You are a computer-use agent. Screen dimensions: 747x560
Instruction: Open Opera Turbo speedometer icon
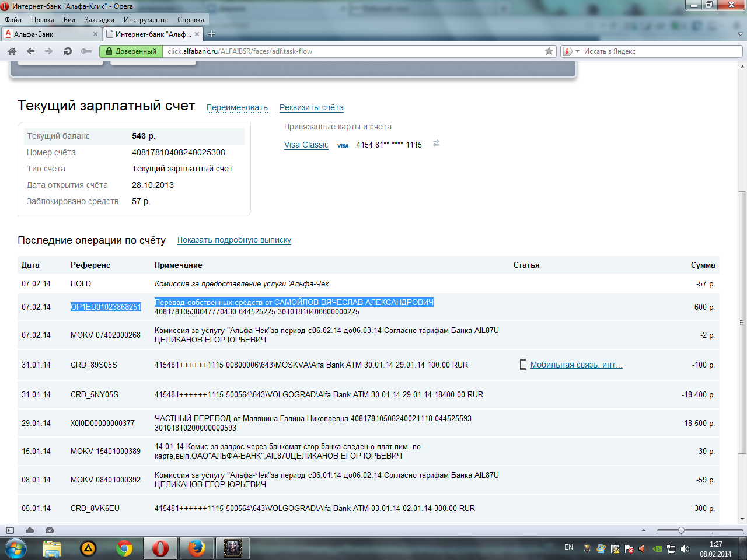50,530
